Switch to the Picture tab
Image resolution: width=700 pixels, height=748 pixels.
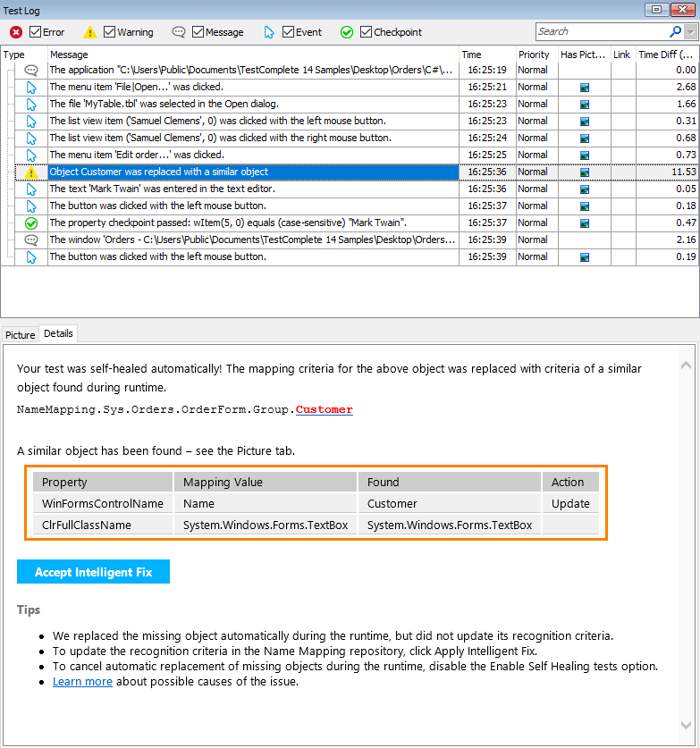20,335
